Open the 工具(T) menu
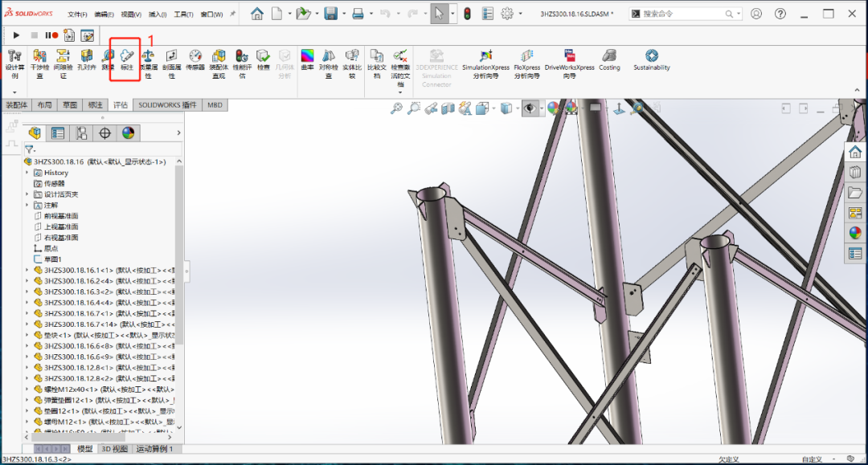Viewport: 868px width, 465px height. tap(184, 14)
